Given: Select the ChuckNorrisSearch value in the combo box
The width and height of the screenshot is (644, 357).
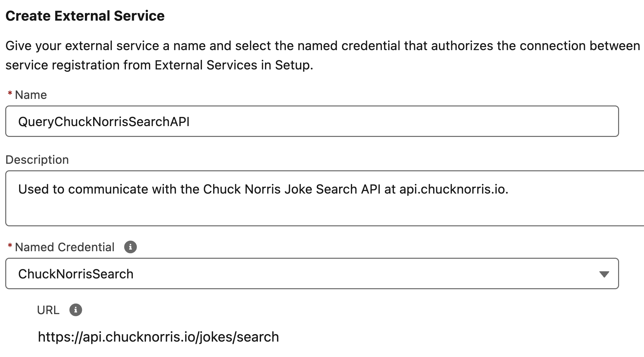Looking at the screenshot, I should [x=76, y=274].
